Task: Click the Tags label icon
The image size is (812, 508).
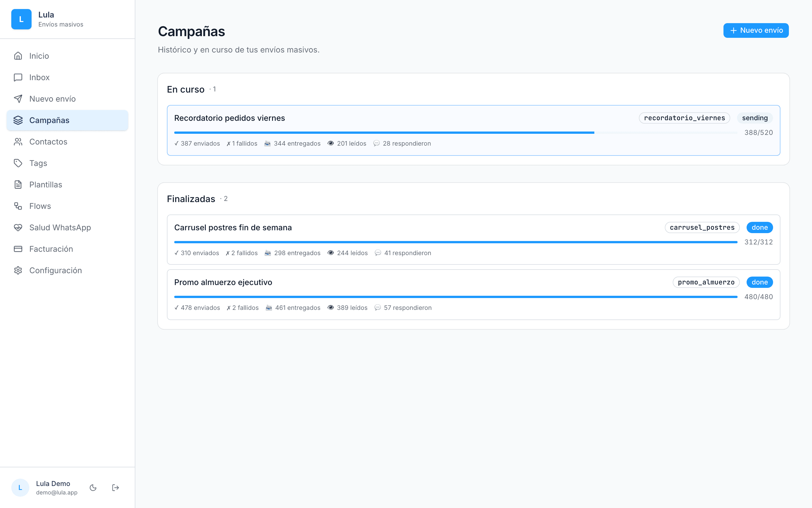Action: (x=18, y=163)
